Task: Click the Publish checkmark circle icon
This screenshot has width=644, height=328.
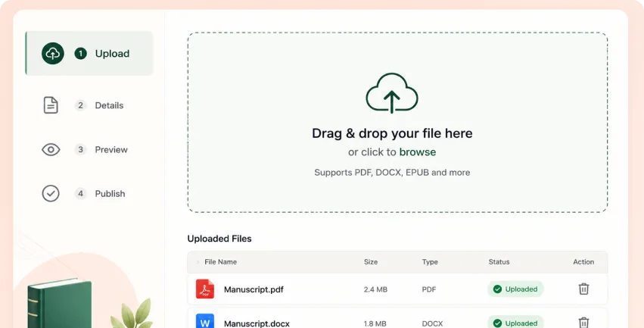Action: [51, 194]
